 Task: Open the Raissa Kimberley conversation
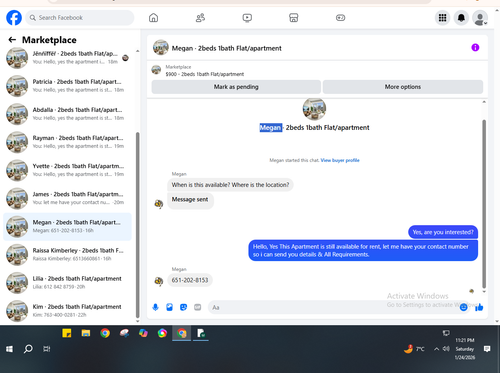(x=67, y=255)
